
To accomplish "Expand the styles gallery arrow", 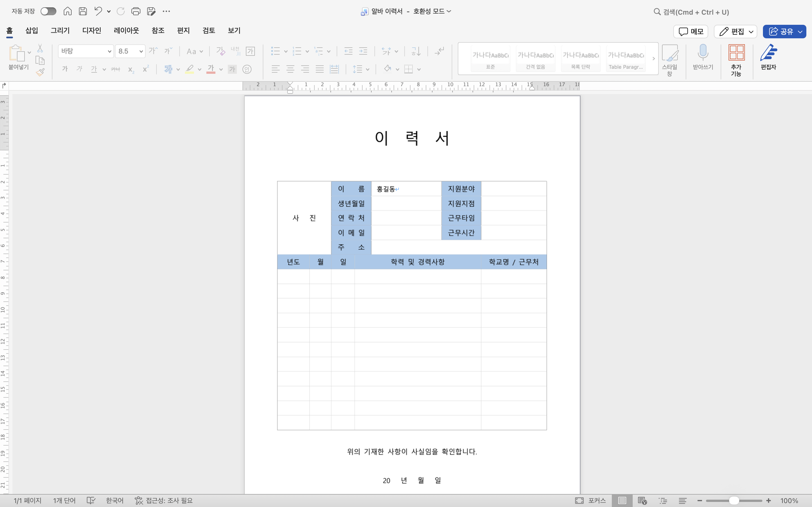I will pos(653,59).
